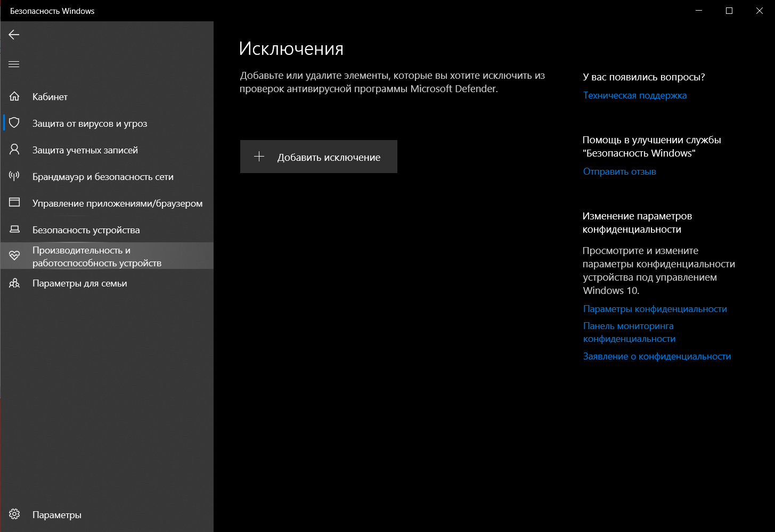Minimize the Безопасность Windows window
Image resolution: width=775 pixels, height=532 pixels.
(x=699, y=11)
